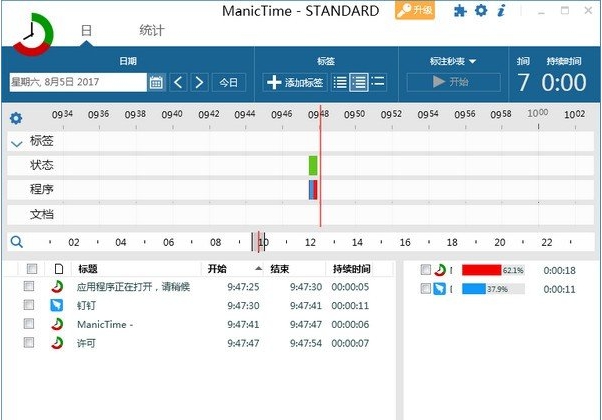Select the highlighted middle tag list view icon

click(359, 82)
